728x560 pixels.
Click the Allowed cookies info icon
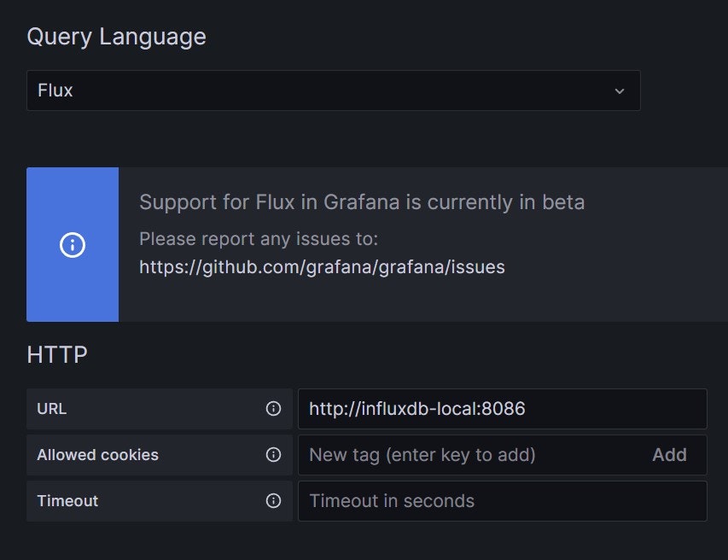pyautogui.click(x=273, y=455)
